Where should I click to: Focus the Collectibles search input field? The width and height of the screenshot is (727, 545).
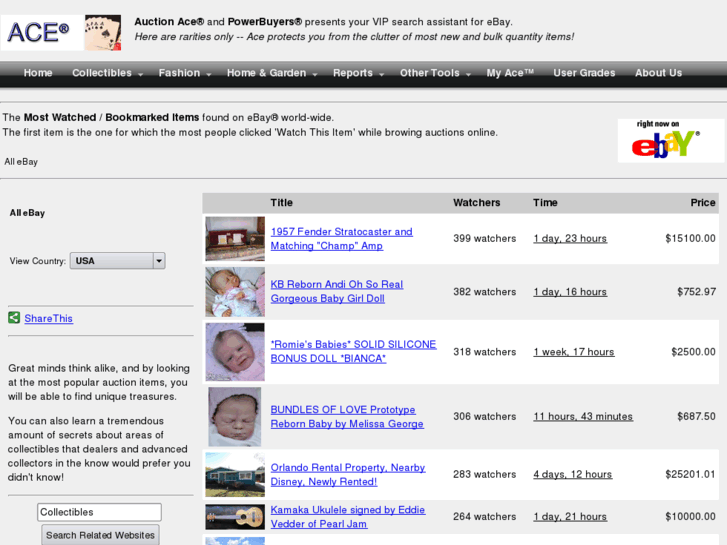[99, 512]
